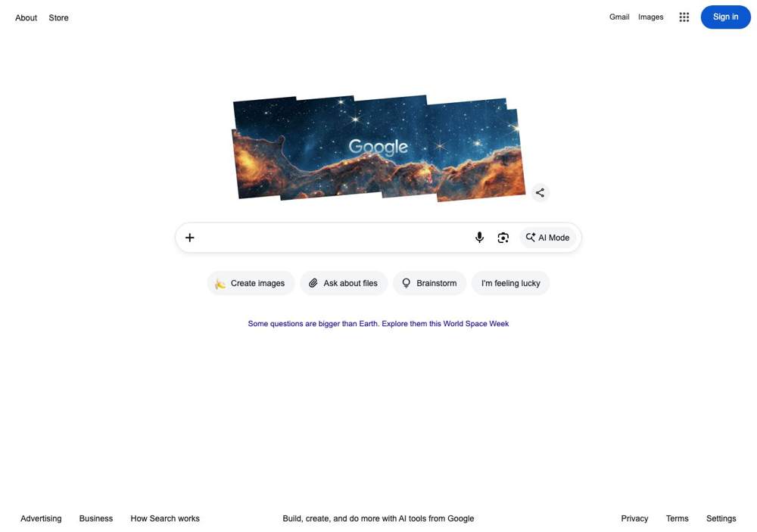
Task: Select the Brainstorm chip
Action: pyautogui.click(x=430, y=283)
